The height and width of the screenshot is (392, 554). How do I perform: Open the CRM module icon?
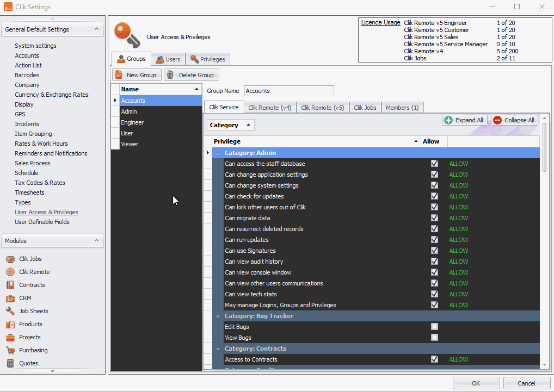(x=10, y=298)
